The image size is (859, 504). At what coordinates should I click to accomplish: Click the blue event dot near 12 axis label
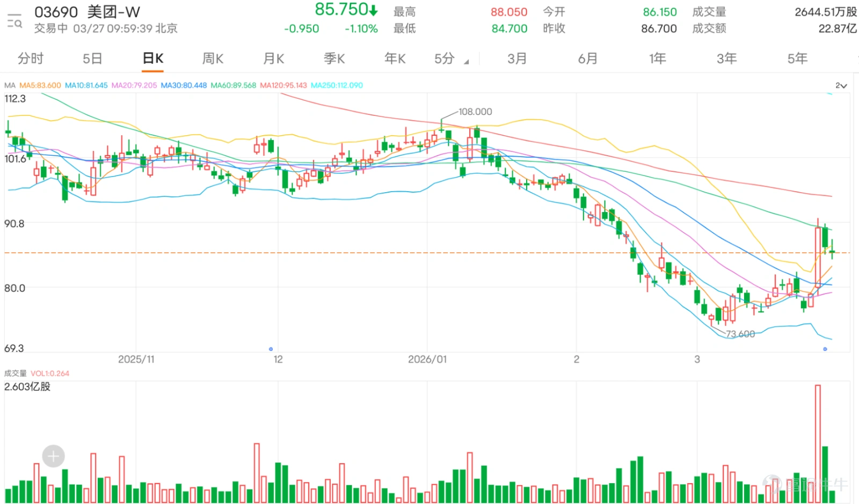tap(271, 349)
